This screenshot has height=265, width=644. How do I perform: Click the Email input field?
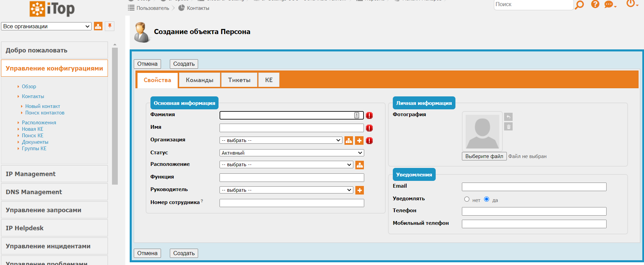point(534,187)
